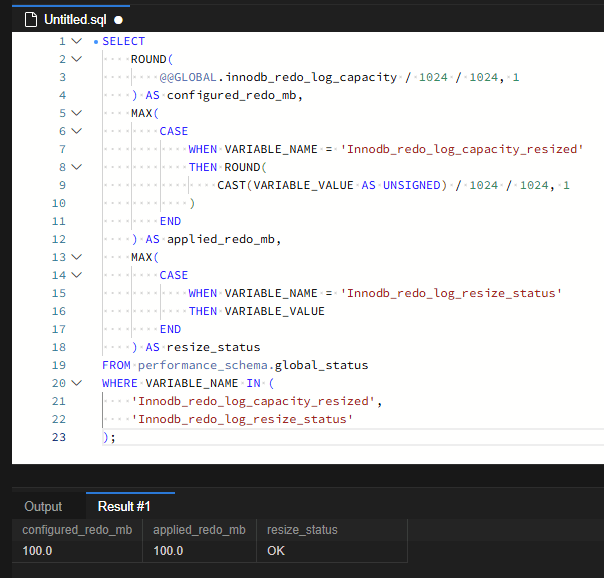
Task: Select the Untitled.sql editor tab
Action: point(71,19)
